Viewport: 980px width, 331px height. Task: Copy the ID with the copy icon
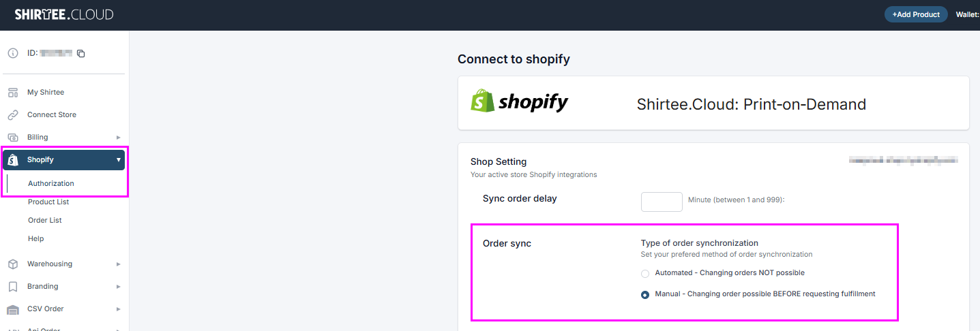click(x=80, y=53)
